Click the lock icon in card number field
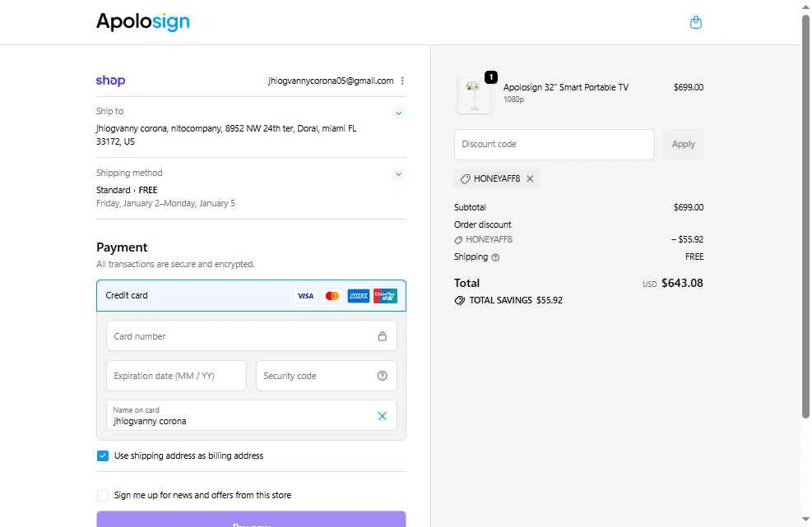 tap(383, 336)
